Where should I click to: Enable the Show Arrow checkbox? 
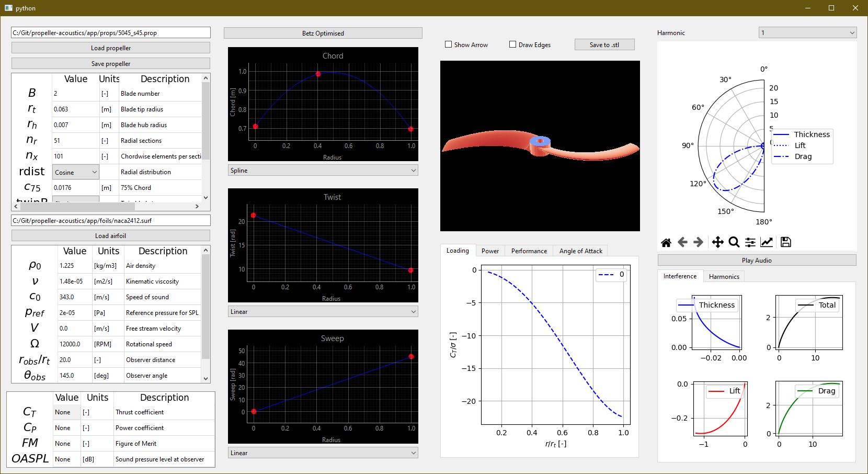(x=448, y=44)
